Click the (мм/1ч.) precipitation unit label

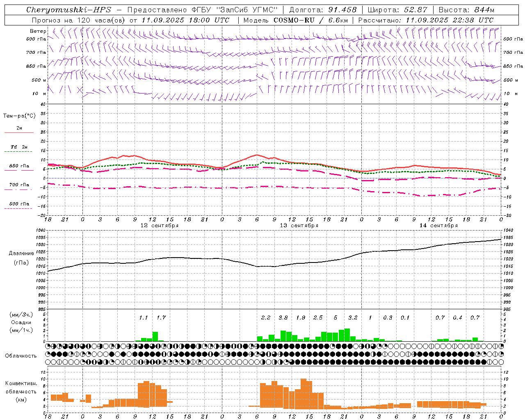click(21, 330)
